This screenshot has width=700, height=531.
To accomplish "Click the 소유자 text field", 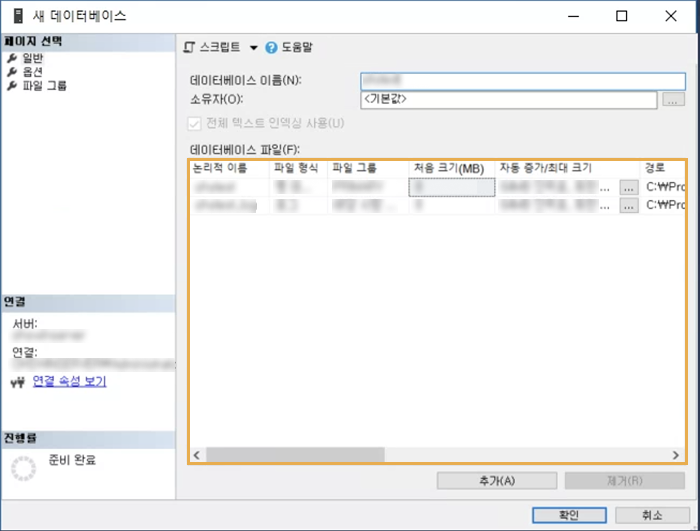I will coord(508,99).
